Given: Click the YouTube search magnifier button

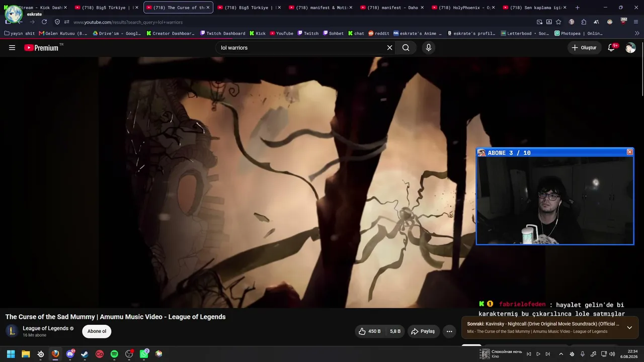Looking at the screenshot, I should pyautogui.click(x=406, y=48).
